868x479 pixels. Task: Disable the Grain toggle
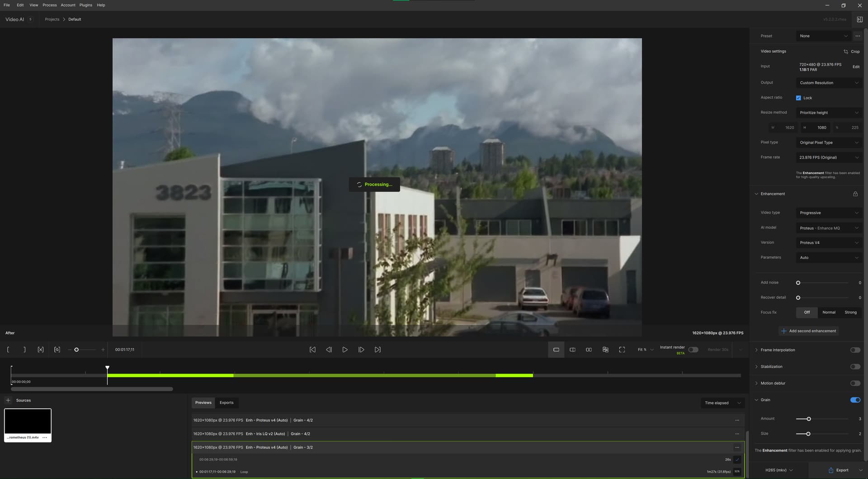[855, 400]
